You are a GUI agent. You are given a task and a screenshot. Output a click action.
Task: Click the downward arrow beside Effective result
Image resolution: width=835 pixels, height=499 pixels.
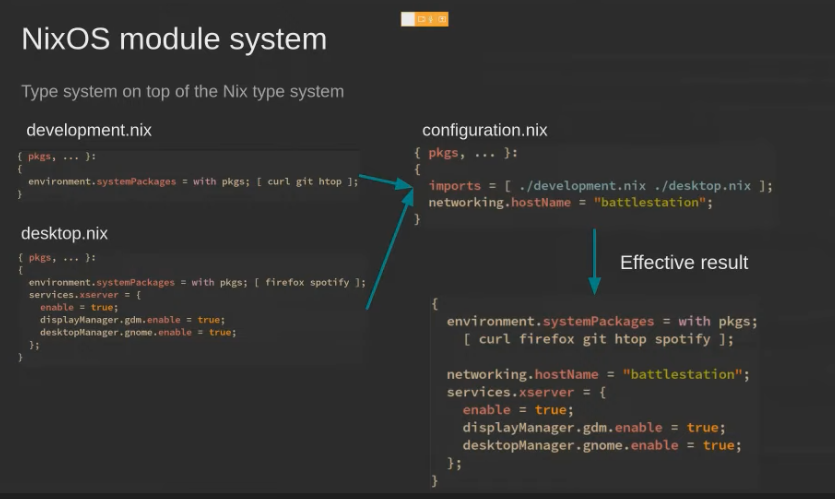pyautogui.click(x=595, y=261)
